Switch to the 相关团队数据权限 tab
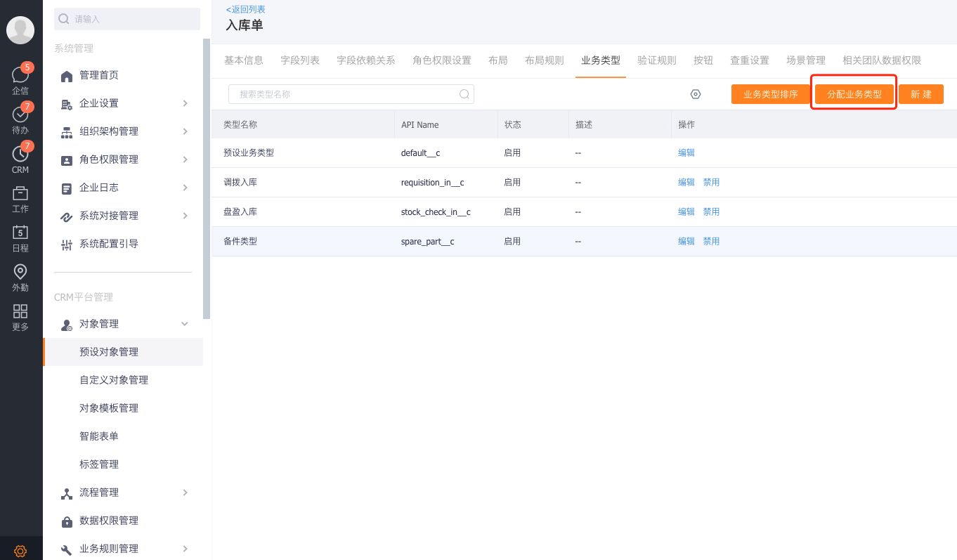Image resolution: width=957 pixels, height=560 pixels. tap(882, 60)
